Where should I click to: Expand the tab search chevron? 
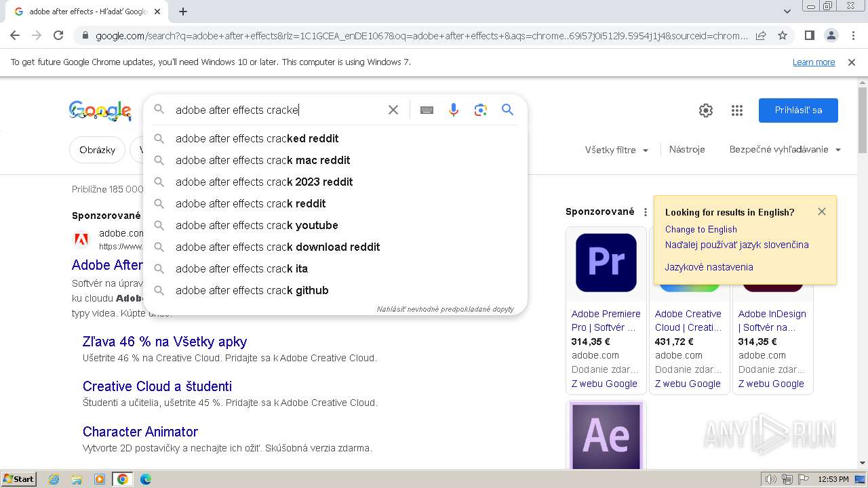[787, 12]
